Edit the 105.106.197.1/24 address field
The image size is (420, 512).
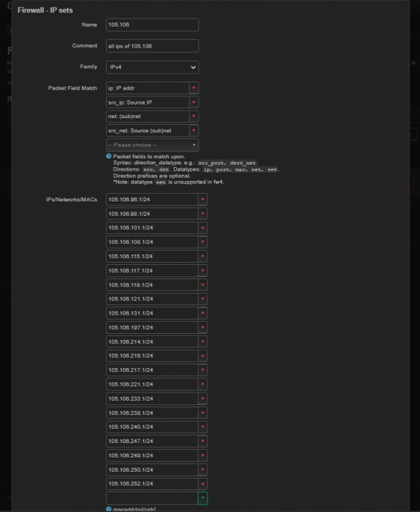click(152, 327)
